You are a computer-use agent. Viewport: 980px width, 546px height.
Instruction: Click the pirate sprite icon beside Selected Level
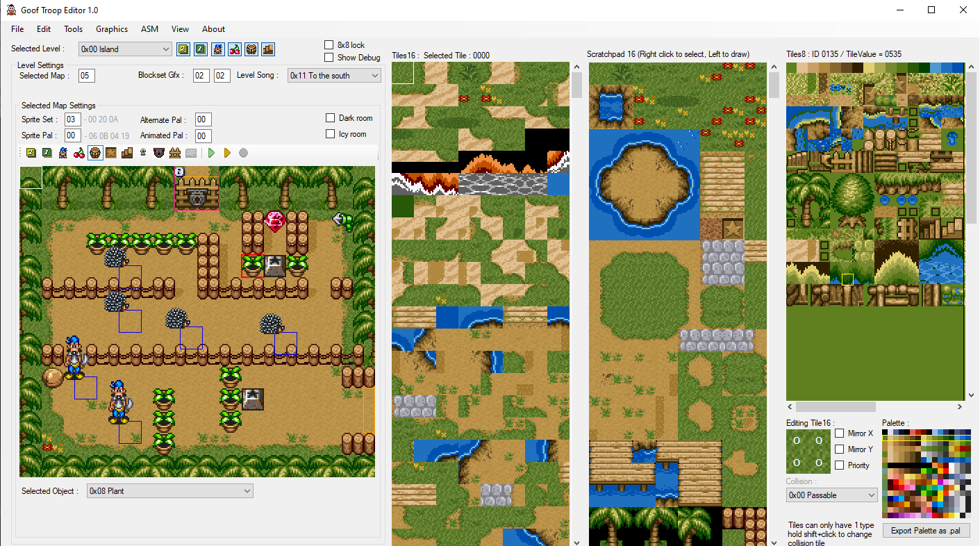click(x=218, y=49)
